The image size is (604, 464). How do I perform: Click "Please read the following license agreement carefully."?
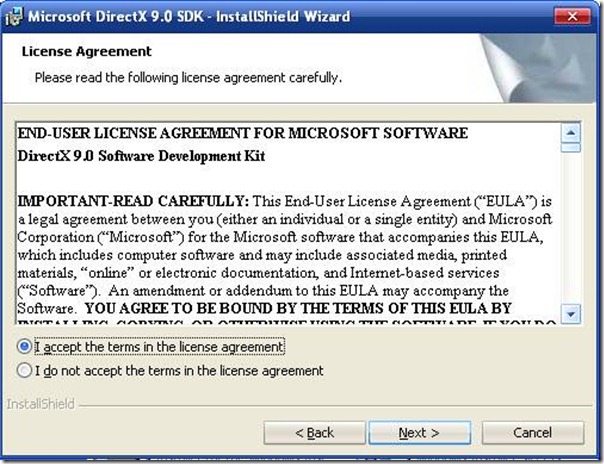[x=188, y=78]
